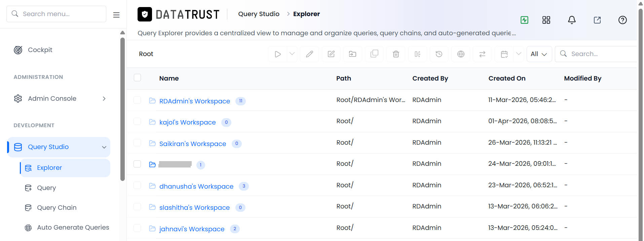Check the slashitha's Workspace row checkbox
The height and width of the screenshot is (241, 644).
pos(137,206)
